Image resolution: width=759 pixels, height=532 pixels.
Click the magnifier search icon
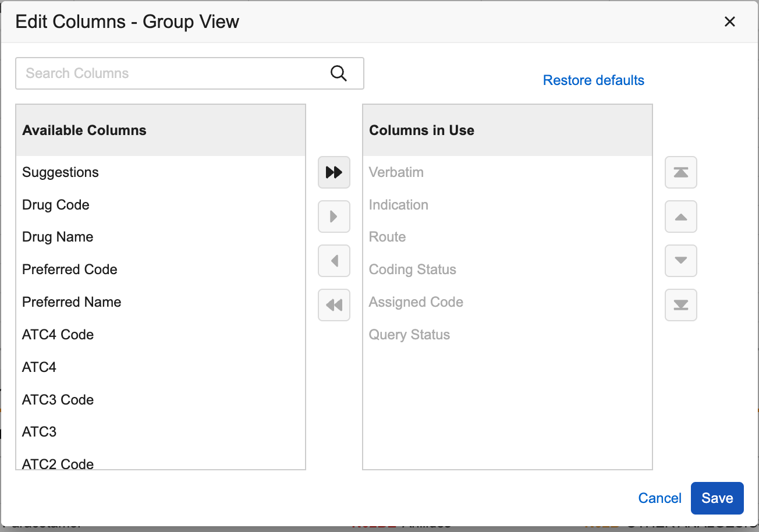tap(339, 73)
